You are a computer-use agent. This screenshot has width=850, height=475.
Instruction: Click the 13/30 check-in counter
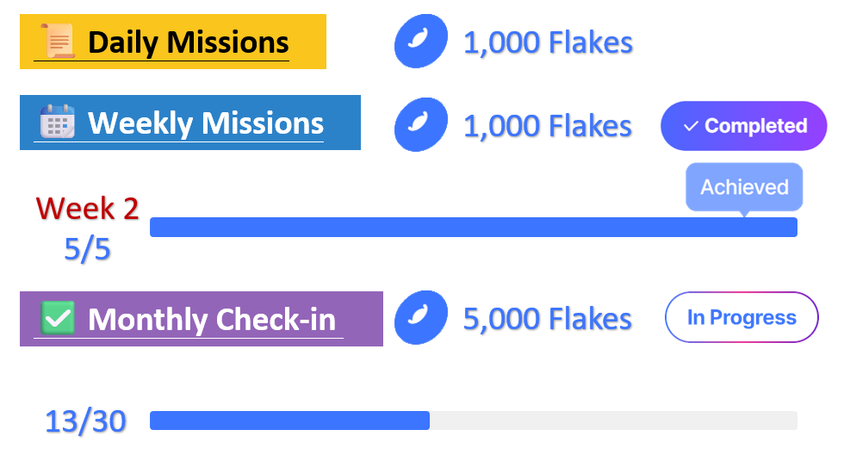86,422
